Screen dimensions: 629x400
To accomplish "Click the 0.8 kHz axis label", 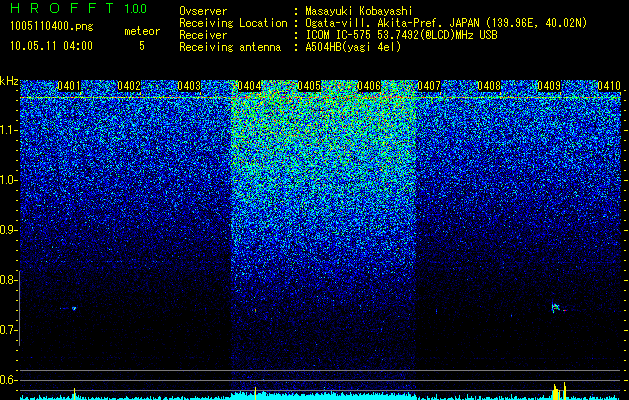I will (x=9, y=280).
